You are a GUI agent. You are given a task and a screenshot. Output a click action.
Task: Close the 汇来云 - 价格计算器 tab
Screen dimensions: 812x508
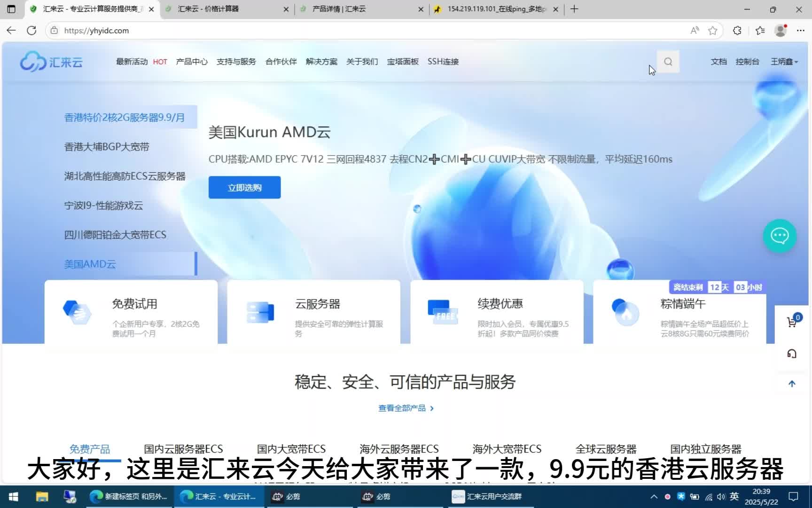pos(286,9)
